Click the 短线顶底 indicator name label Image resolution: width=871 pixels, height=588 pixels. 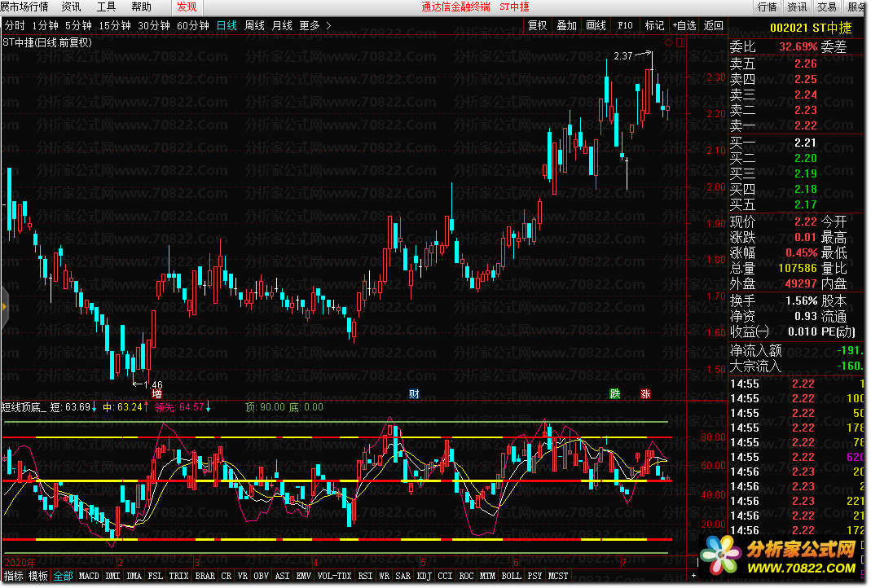tap(24, 407)
